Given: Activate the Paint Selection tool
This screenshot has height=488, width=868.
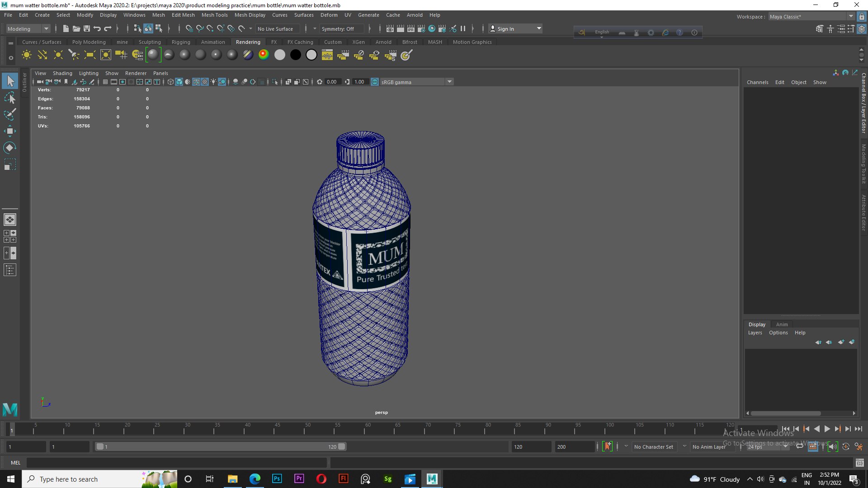Looking at the screenshot, I should 10,114.
